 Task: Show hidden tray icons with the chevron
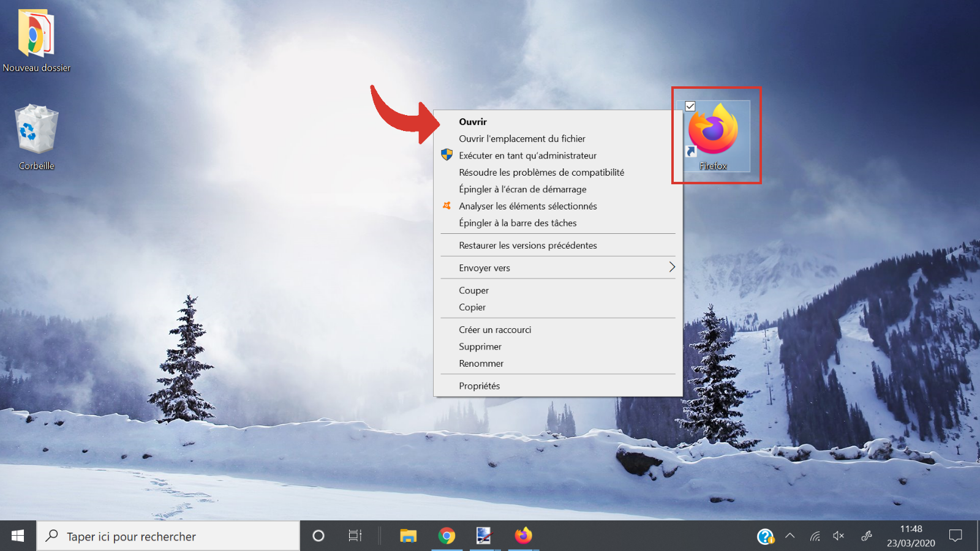coord(790,535)
